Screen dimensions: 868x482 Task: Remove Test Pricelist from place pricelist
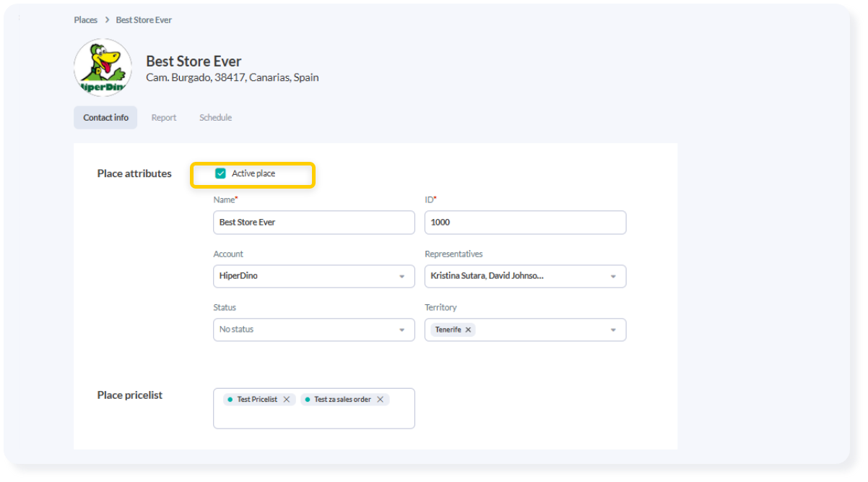pyautogui.click(x=287, y=400)
